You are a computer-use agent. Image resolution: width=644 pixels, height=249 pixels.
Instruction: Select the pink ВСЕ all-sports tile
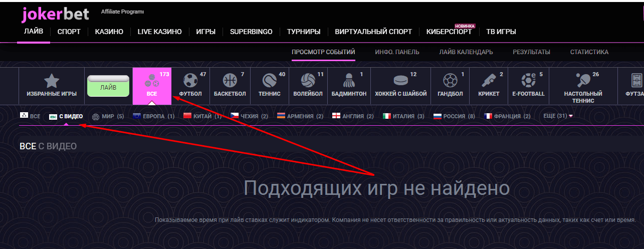click(152, 86)
